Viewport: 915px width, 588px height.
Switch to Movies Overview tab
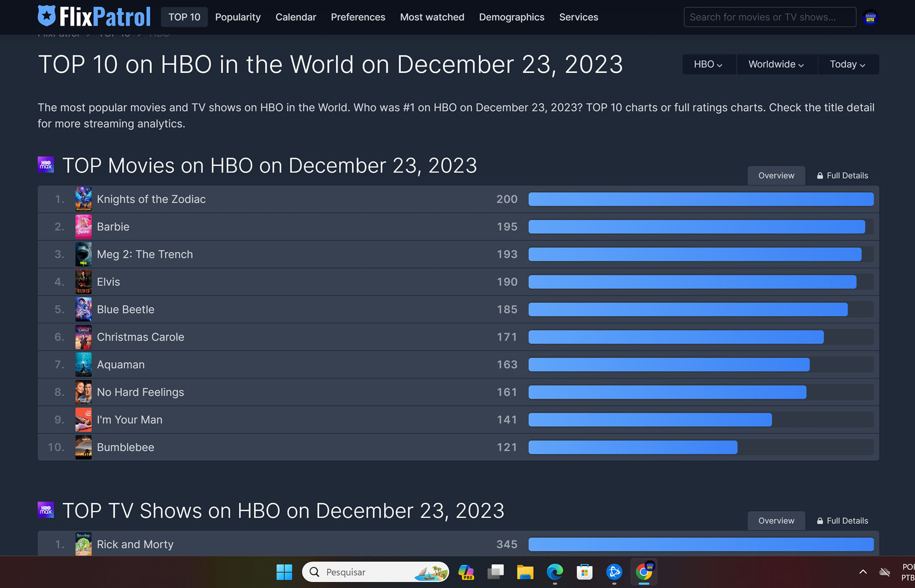(x=776, y=176)
